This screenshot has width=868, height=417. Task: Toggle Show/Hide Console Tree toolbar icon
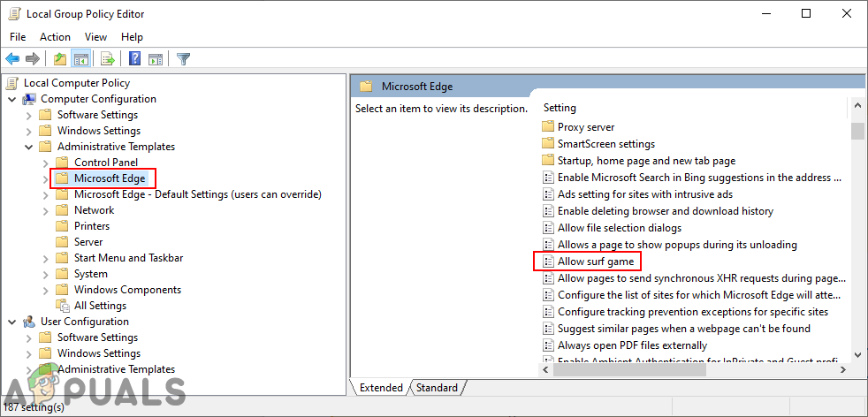pyautogui.click(x=80, y=59)
